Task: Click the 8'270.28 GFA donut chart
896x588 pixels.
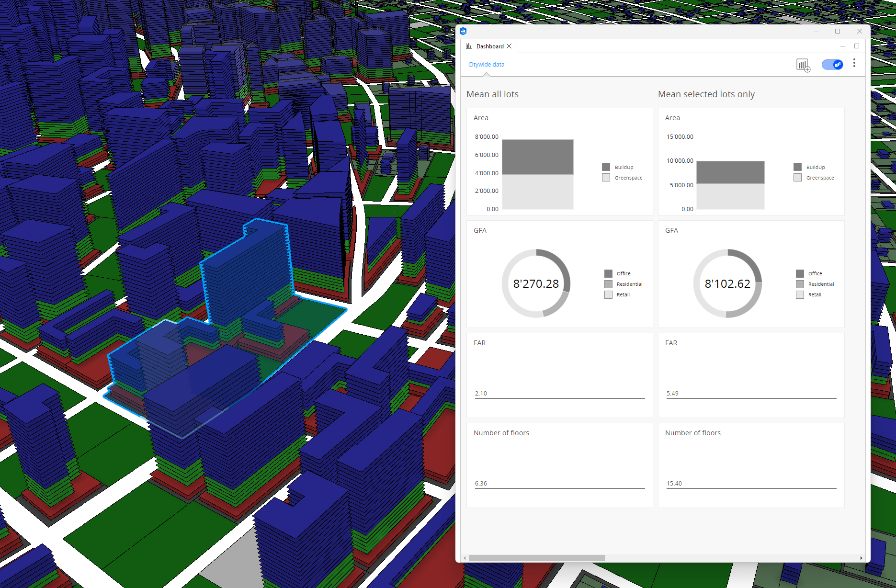Action: pos(536,283)
